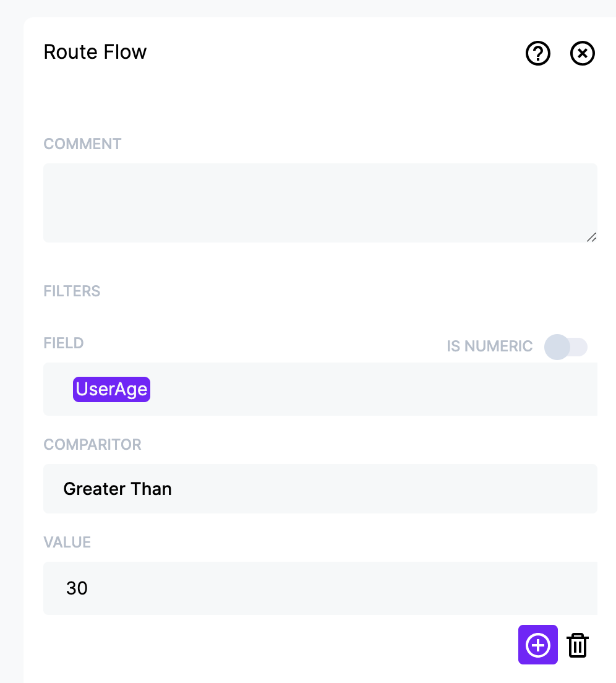The height and width of the screenshot is (683, 616).
Task: Toggle the Is Numeric switch
Action: tap(565, 346)
